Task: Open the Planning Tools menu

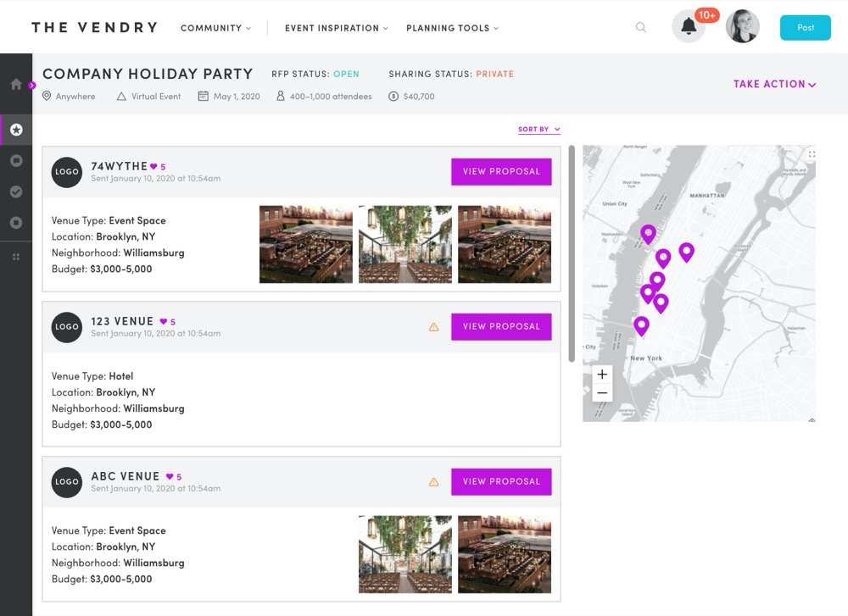Action: [x=452, y=28]
